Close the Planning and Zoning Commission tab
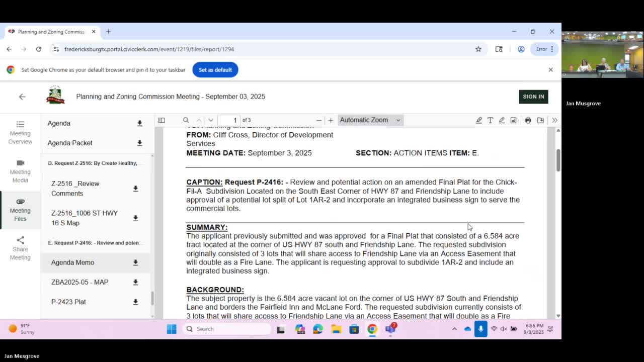 [x=94, y=32]
